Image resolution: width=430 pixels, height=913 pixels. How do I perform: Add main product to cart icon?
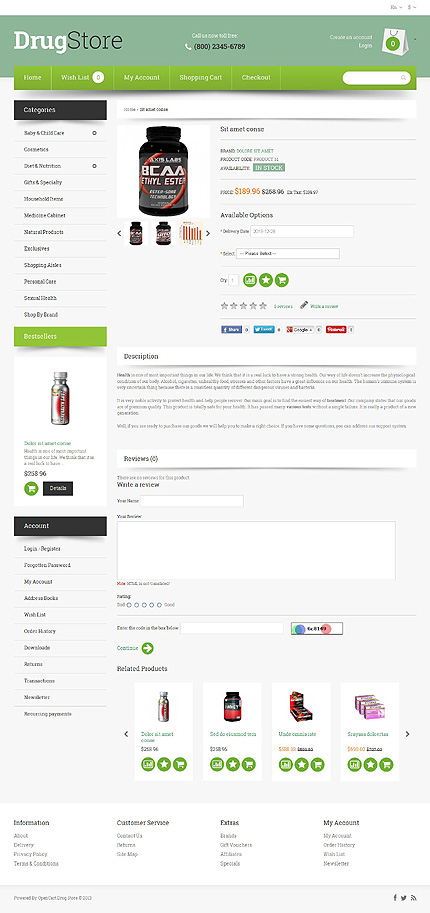(x=281, y=280)
